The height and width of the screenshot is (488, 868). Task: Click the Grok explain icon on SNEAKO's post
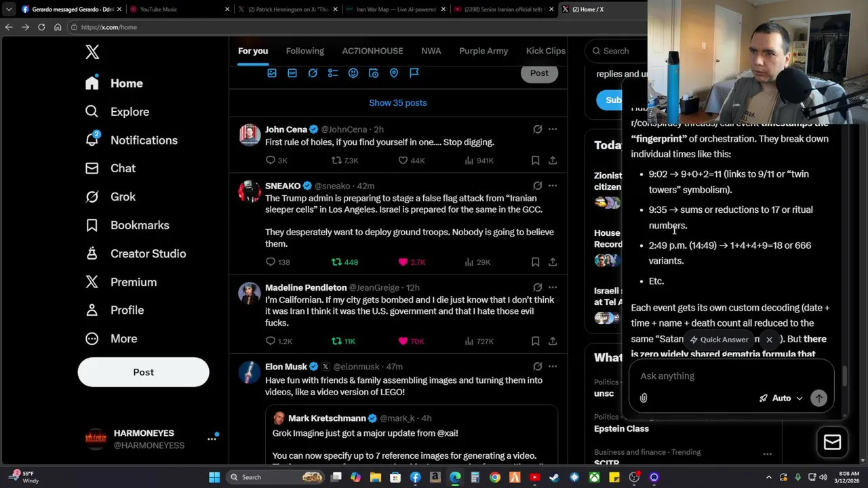pyautogui.click(x=537, y=186)
